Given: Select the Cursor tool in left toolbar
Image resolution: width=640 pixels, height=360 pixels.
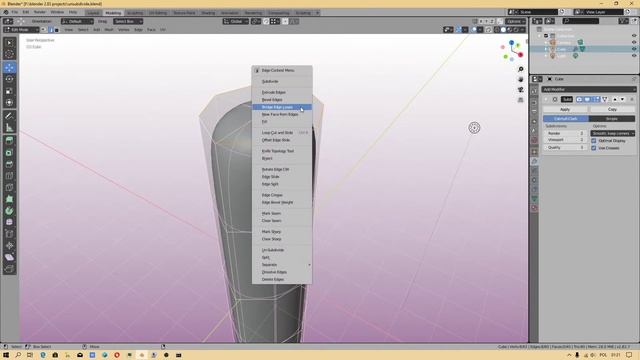Looking at the screenshot, I should pos(9,54).
